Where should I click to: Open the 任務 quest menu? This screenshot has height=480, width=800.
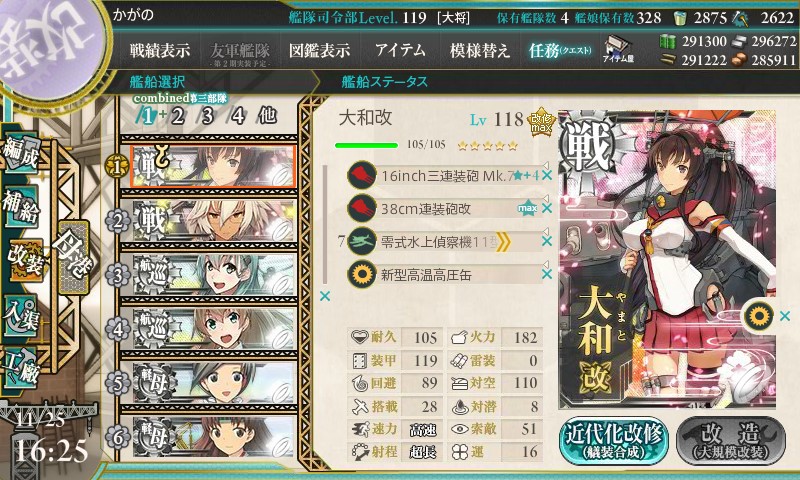[x=560, y=50]
